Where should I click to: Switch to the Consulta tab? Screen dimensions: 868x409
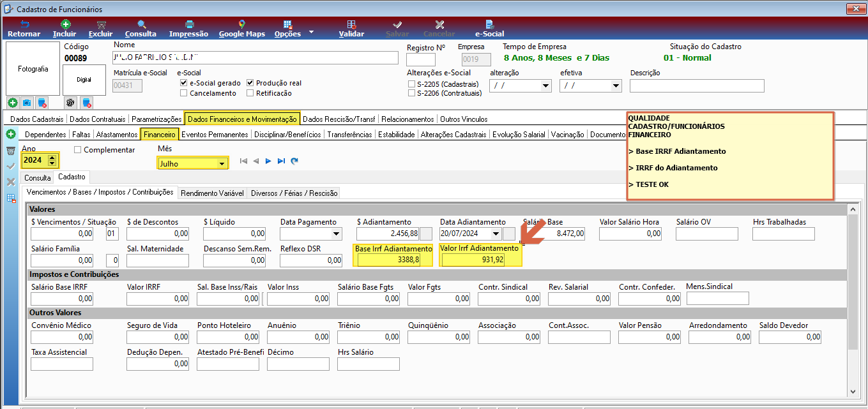coord(37,178)
